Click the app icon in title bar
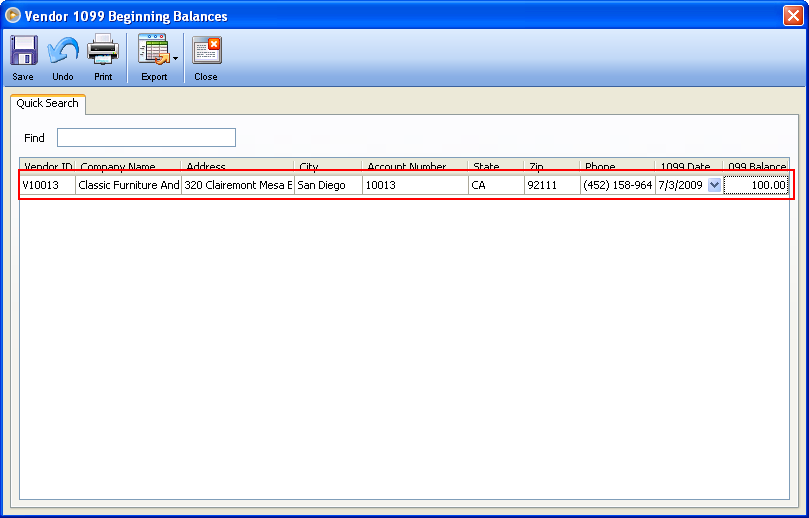This screenshot has width=809, height=518. pos(13,15)
